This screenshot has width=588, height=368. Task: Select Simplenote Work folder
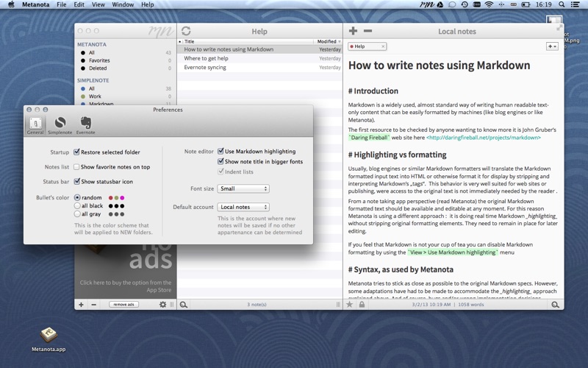pyautogui.click(x=126, y=96)
